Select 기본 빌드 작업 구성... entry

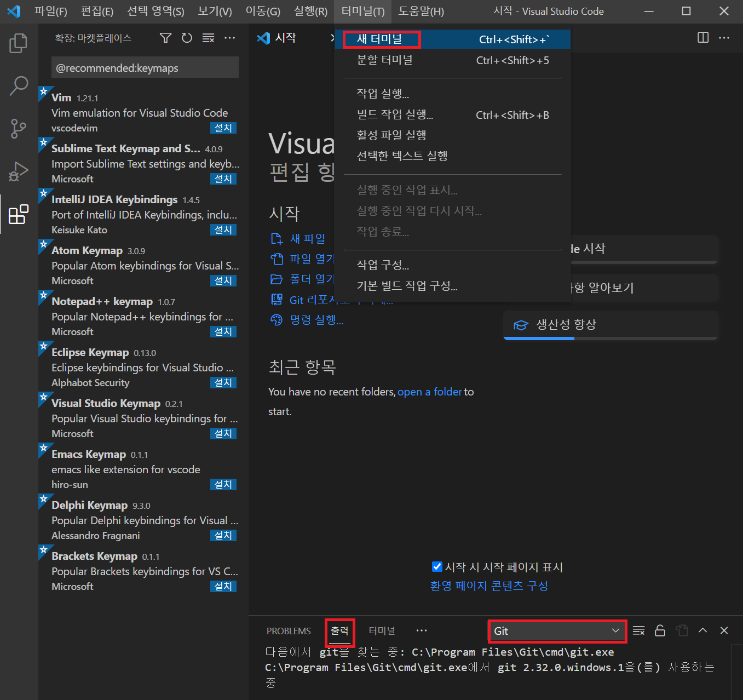pos(453,286)
